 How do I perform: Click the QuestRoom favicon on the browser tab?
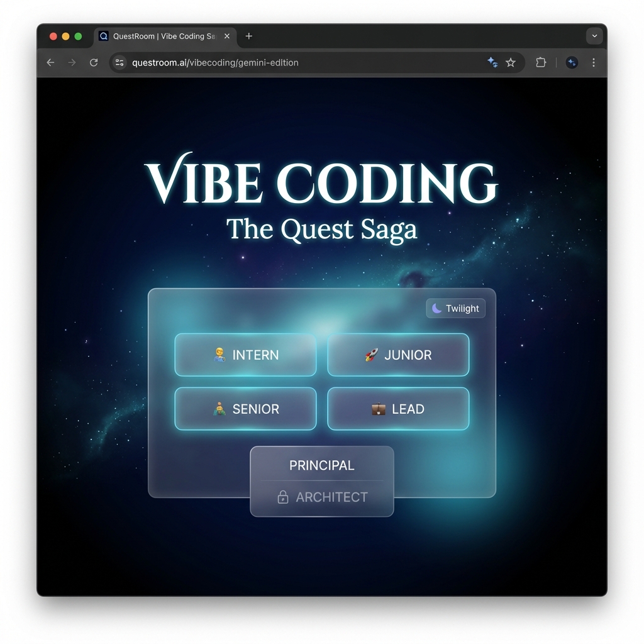pyautogui.click(x=103, y=36)
